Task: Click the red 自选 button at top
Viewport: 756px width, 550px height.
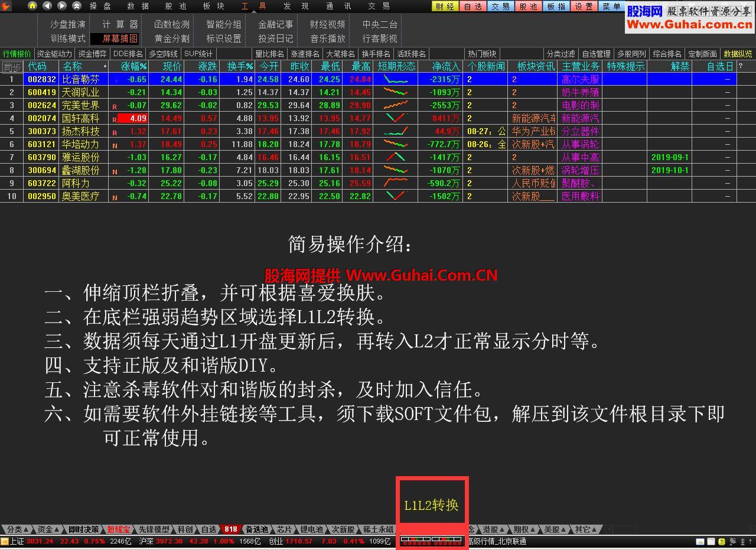Action: click(x=473, y=6)
